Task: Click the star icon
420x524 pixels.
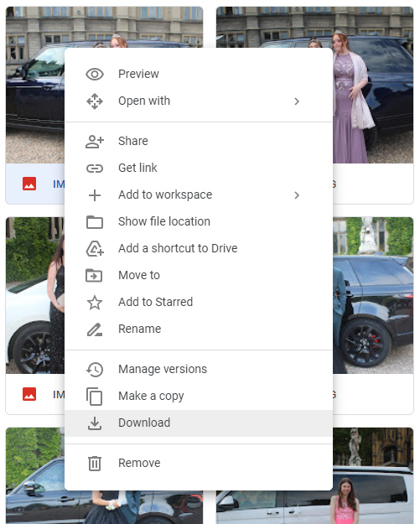Action: [95, 302]
